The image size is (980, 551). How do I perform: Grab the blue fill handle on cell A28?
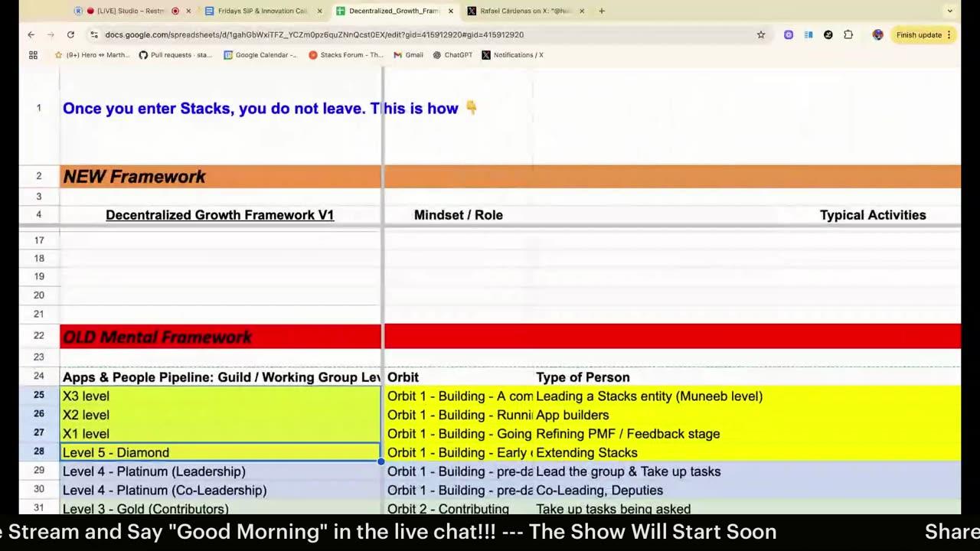click(381, 461)
